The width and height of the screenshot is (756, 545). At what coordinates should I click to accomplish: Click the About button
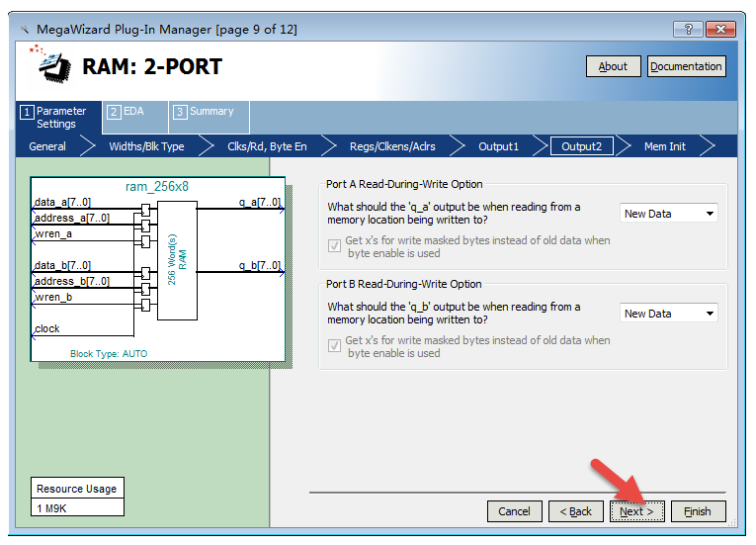[x=614, y=66]
